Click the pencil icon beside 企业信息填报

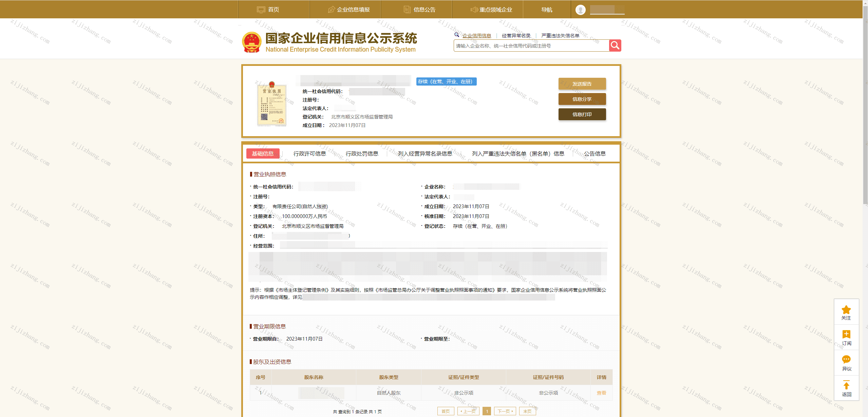(332, 10)
